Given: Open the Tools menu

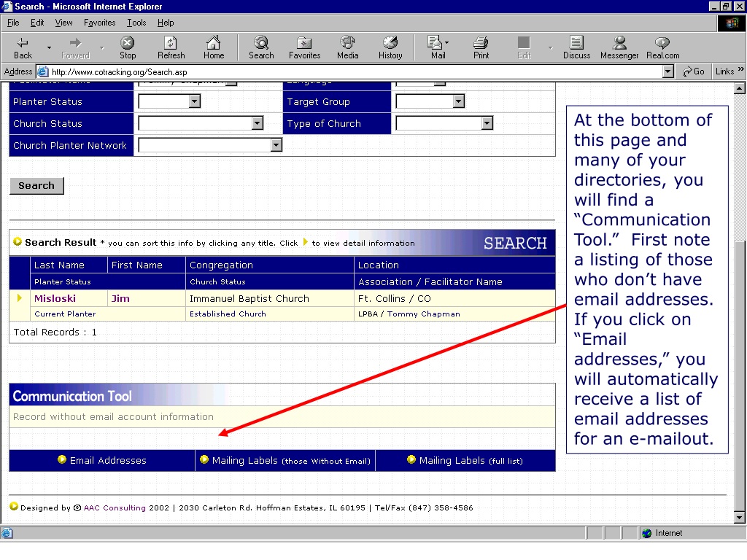Looking at the screenshot, I should (136, 23).
